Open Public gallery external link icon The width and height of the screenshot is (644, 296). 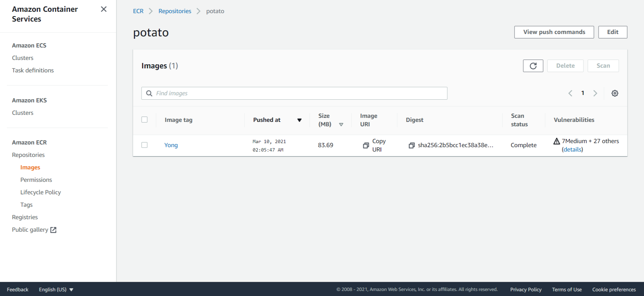pos(53,230)
